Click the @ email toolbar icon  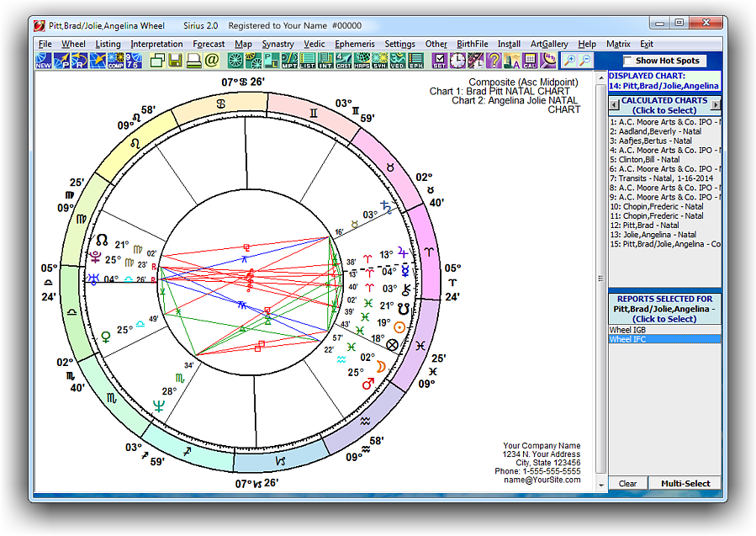point(212,61)
